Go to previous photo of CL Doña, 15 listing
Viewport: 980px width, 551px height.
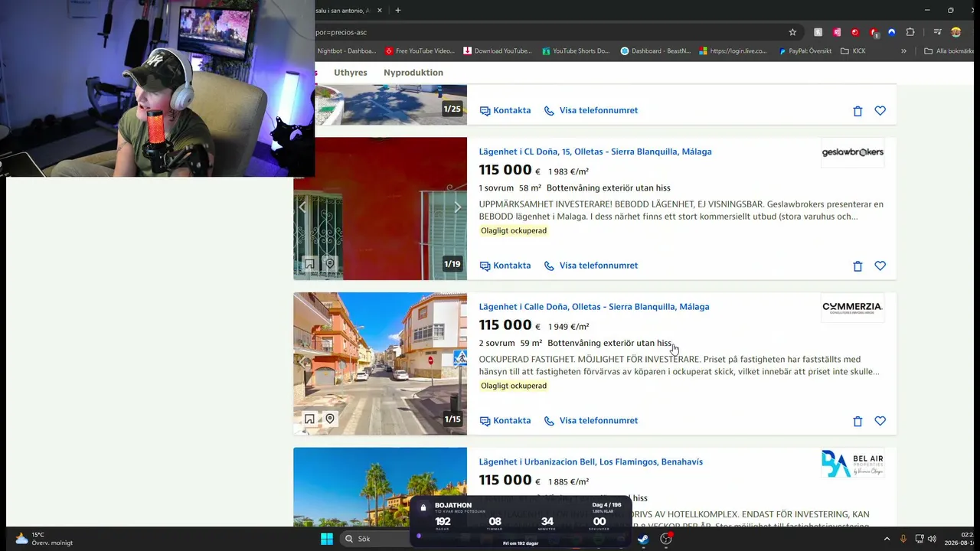(x=302, y=207)
